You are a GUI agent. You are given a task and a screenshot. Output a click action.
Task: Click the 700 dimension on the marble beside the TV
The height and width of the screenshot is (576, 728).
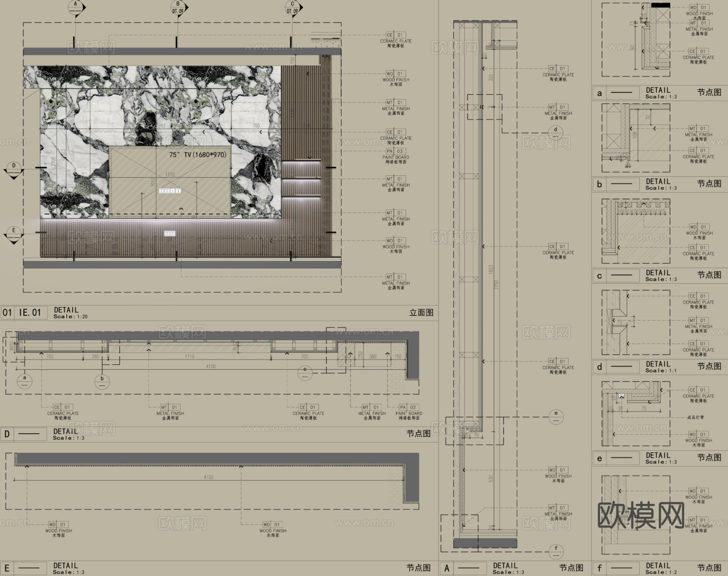coord(256,126)
